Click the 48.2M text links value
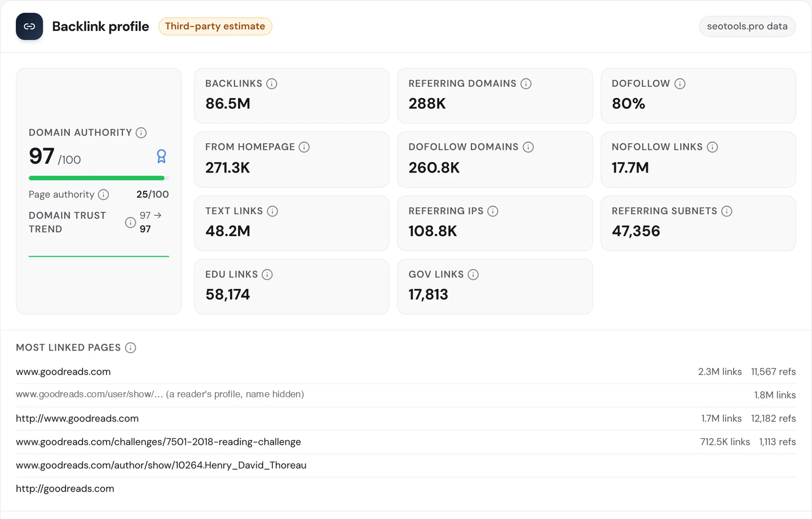This screenshot has height=519, width=812. tap(228, 231)
